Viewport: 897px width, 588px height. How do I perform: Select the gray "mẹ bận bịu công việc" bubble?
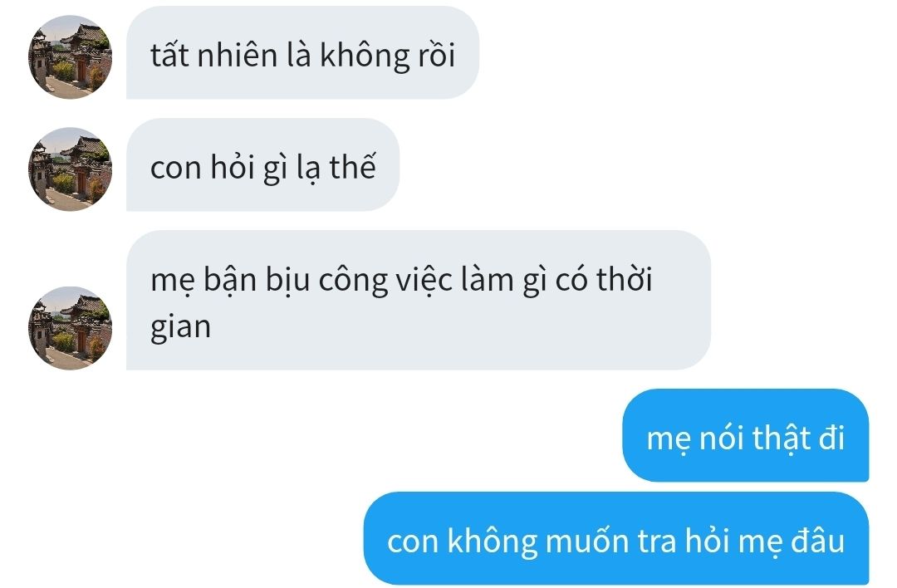[418, 301]
